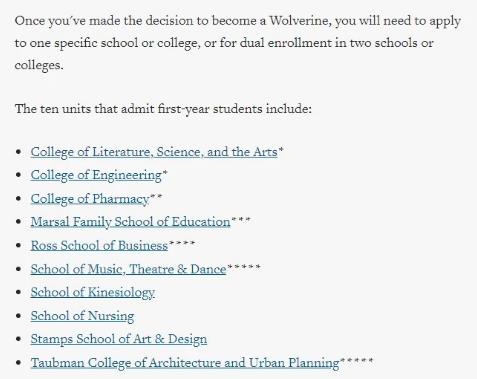The image size is (477, 379).
Task: Click the sentence about ten units admitting first-year students
Action: 163,109
